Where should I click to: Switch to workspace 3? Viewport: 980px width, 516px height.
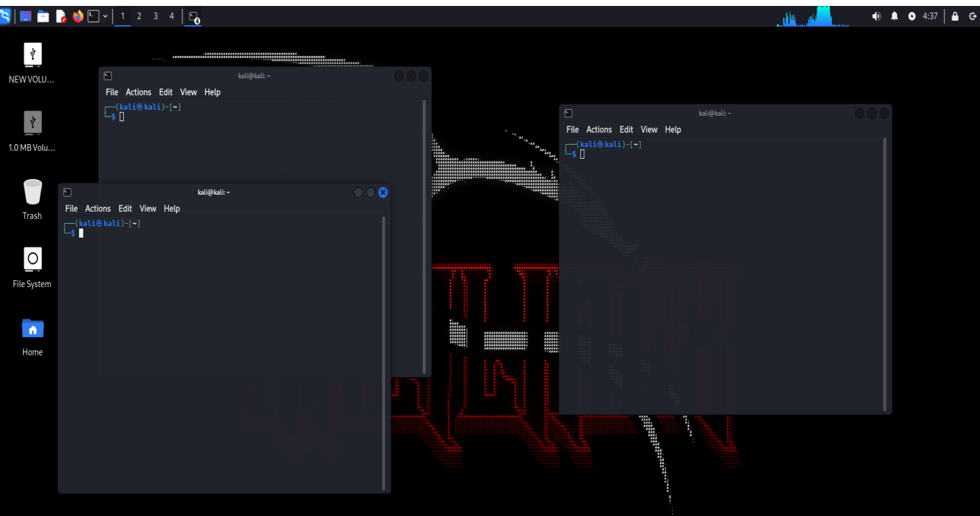[x=155, y=16]
